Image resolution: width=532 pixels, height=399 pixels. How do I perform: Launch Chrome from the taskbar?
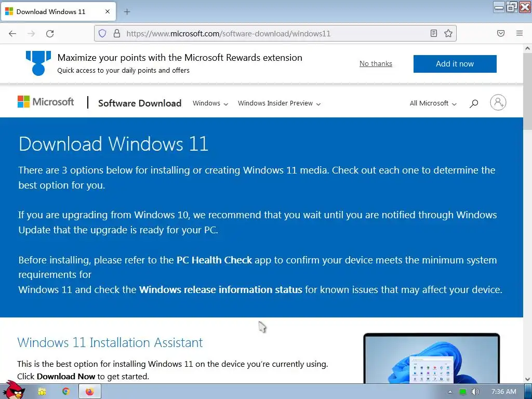click(65, 391)
